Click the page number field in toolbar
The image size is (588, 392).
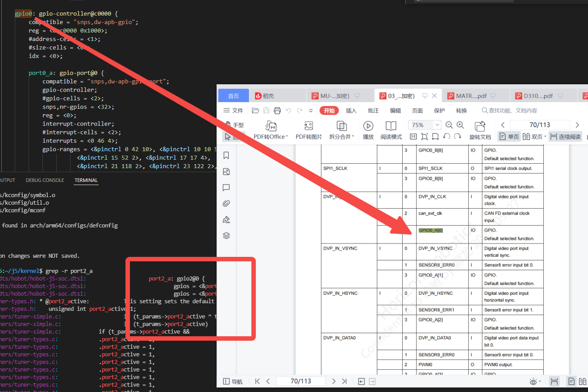click(539, 125)
